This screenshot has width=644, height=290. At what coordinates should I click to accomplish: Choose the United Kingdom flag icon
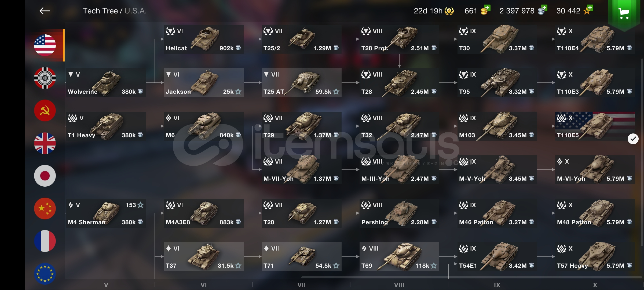click(x=45, y=143)
